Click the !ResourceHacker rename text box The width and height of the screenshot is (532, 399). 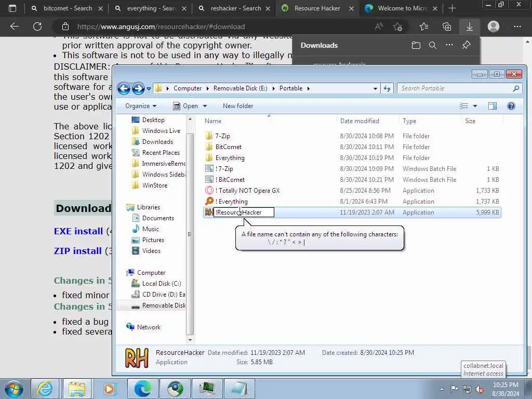tap(244, 212)
